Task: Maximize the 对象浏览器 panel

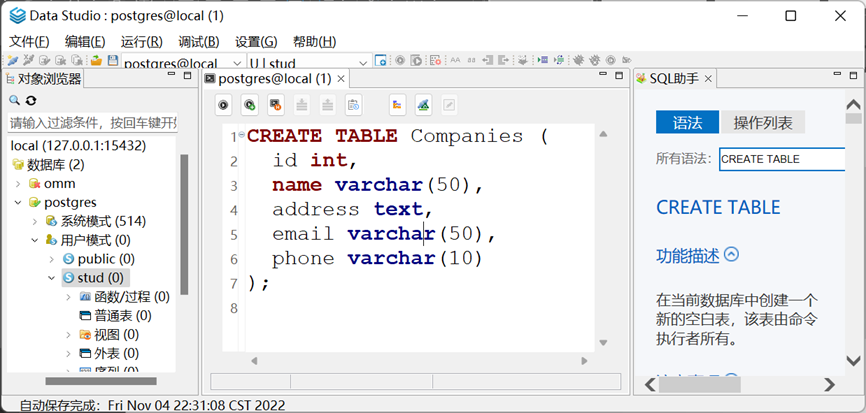Action: tap(187, 76)
